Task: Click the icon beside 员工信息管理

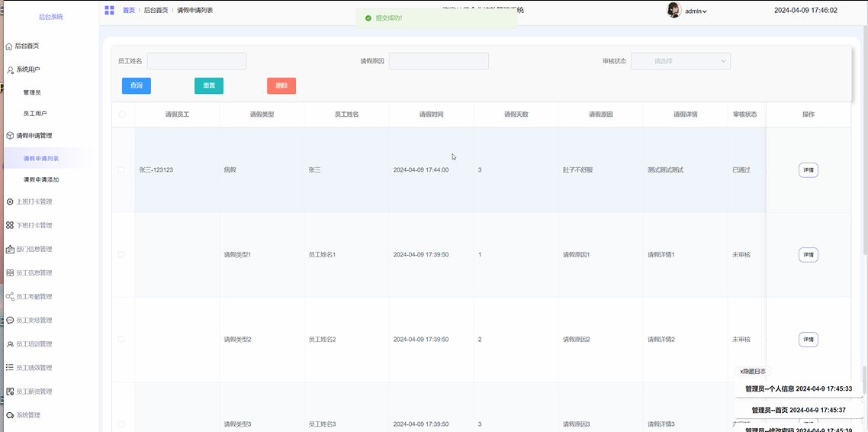Action: coord(10,273)
